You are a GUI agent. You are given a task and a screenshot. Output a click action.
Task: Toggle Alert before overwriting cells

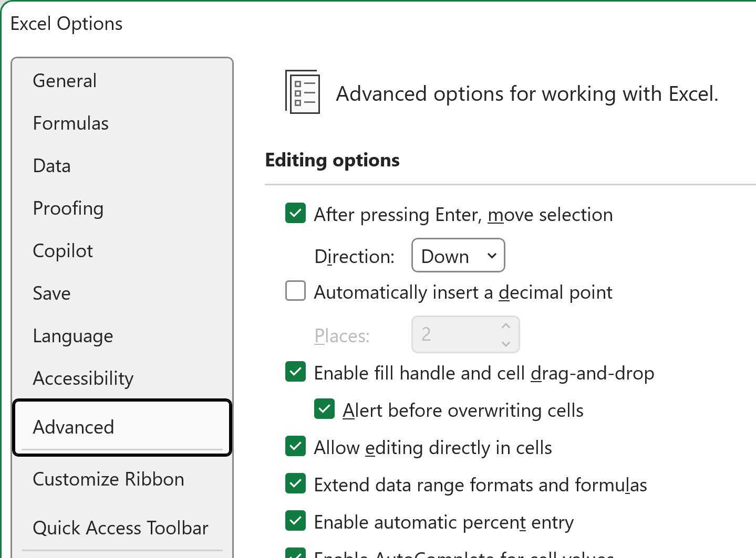point(324,409)
